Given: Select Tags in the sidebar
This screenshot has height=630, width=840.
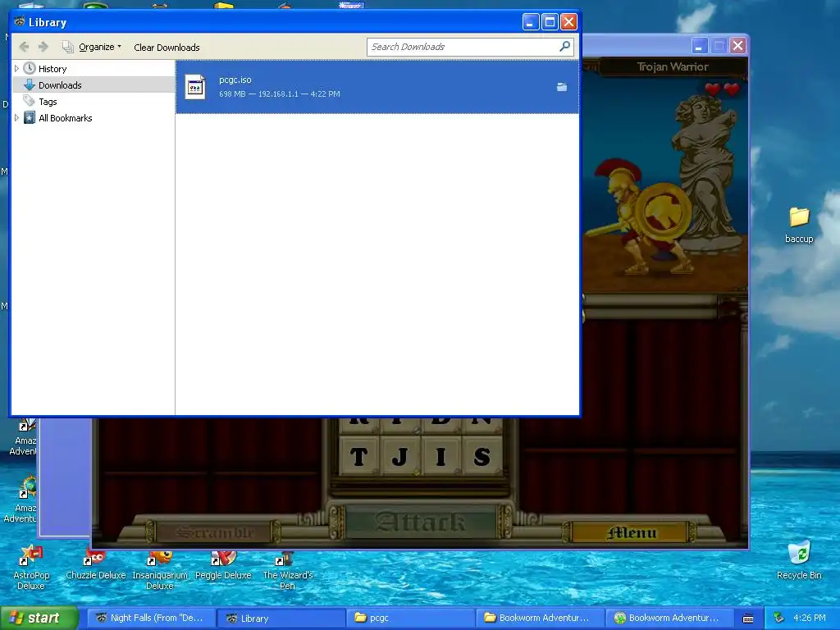Looking at the screenshot, I should click(x=48, y=101).
